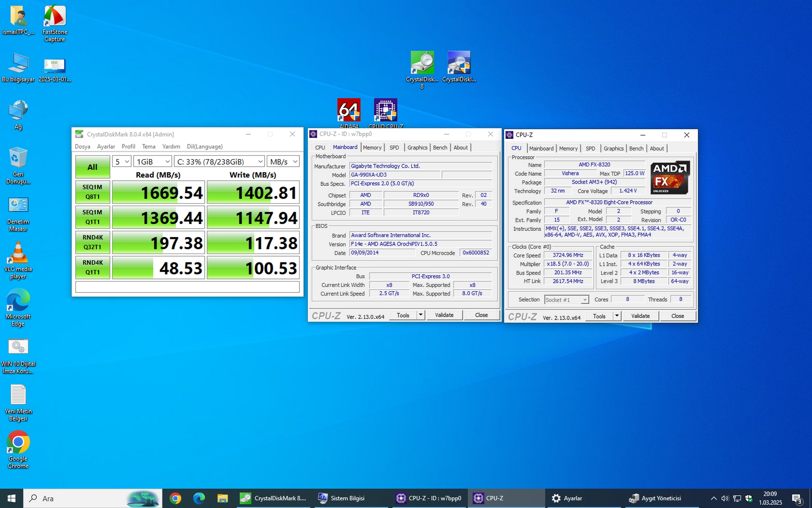Select the Ağ network desktop icon
This screenshot has width=812, height=508.
(x=18, y=115)
